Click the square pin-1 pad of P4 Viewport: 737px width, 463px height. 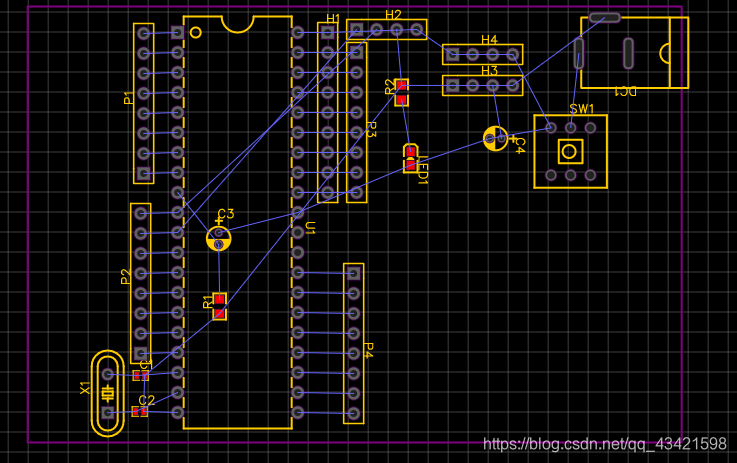(354, 273)
